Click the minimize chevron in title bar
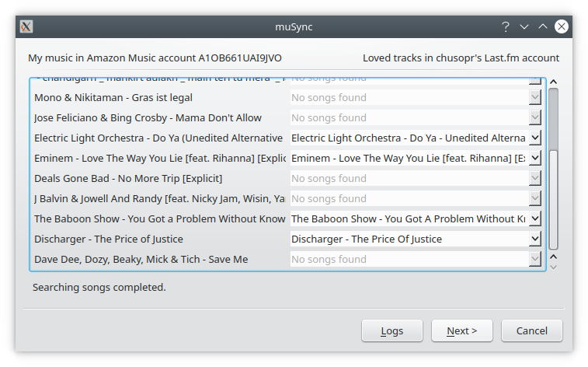 coord(524,26)
